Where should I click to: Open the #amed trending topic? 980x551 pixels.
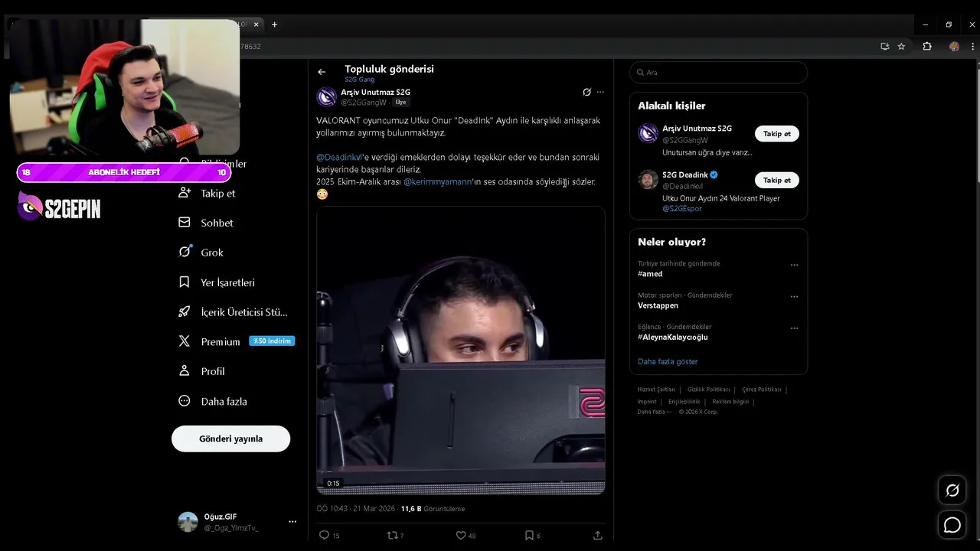click(650, 274)
